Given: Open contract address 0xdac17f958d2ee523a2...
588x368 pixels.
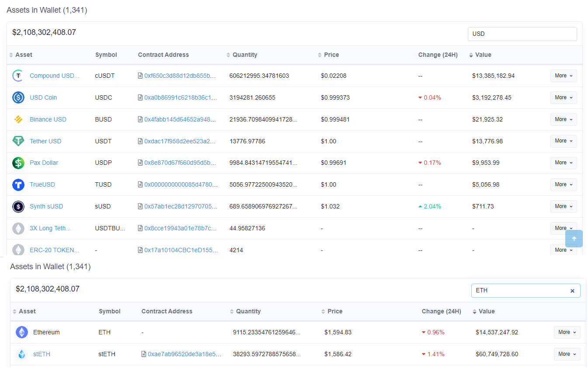Looking at the screenshot, I should [180, 141].
